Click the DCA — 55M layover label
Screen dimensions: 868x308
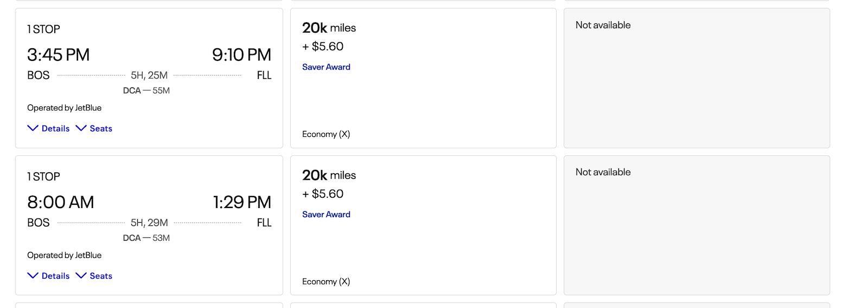(x=146, y=90)
